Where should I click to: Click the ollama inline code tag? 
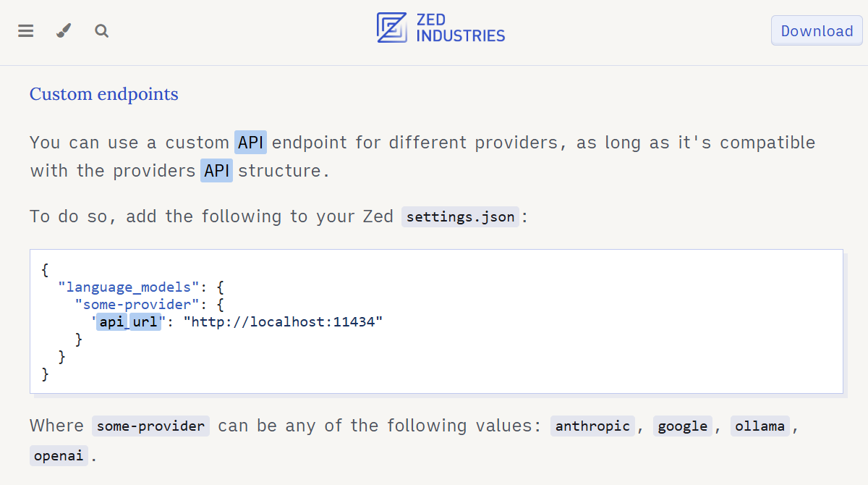(x=760, y=426)
